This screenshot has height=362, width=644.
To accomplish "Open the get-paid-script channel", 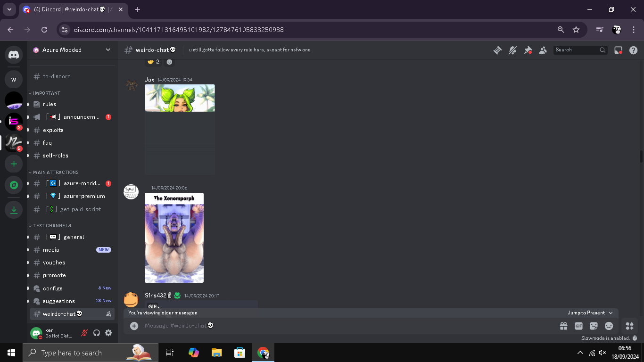I will point(73,209).
